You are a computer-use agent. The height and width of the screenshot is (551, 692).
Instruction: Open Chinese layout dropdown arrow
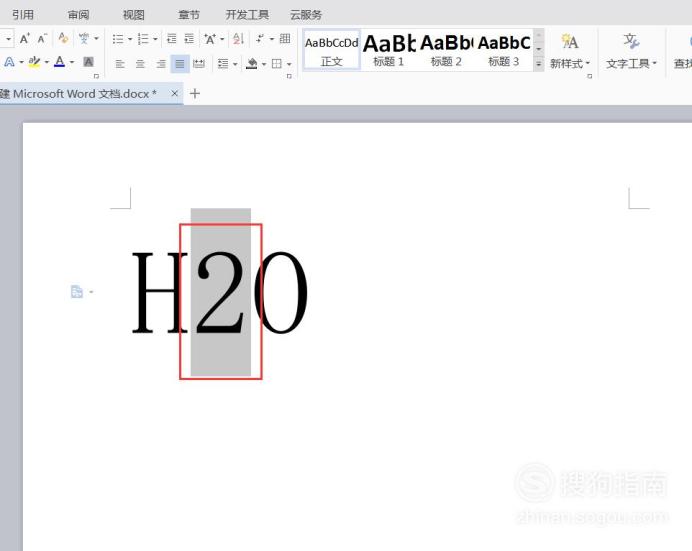[x=222, y=40]
